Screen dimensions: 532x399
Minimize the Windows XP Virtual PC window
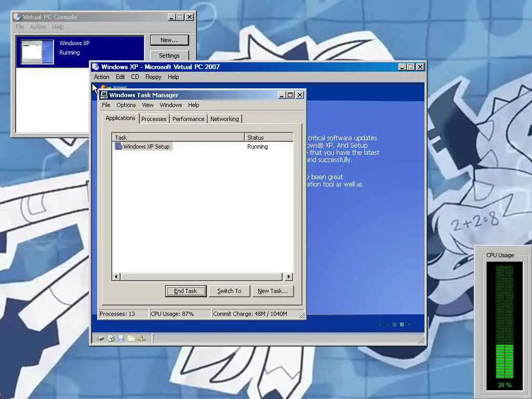[x=402, y=67]
